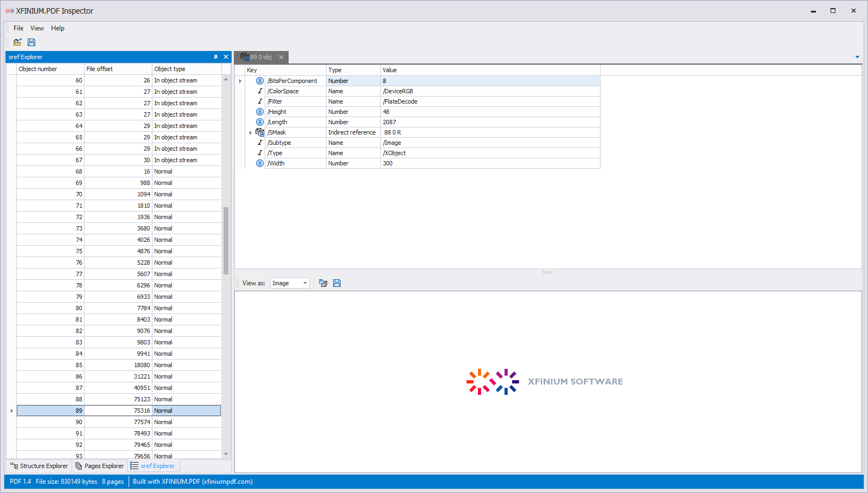
Task: Click the name icon beside /ColorSpace
Action: click(x=260, y=91)
